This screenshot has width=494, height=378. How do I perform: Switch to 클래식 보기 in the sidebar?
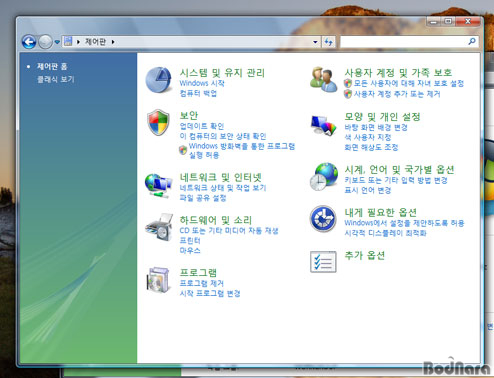tap(55, 79)
